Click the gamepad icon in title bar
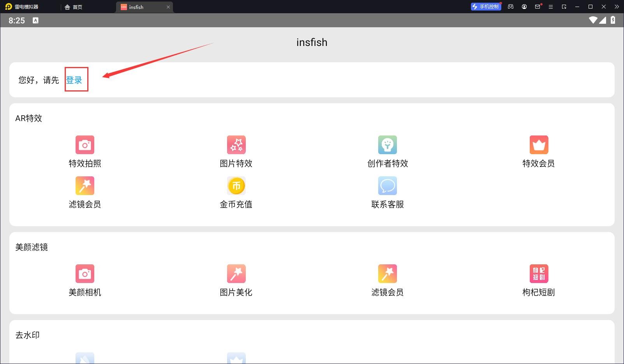624x364 pixels. (x=511, y=7)
